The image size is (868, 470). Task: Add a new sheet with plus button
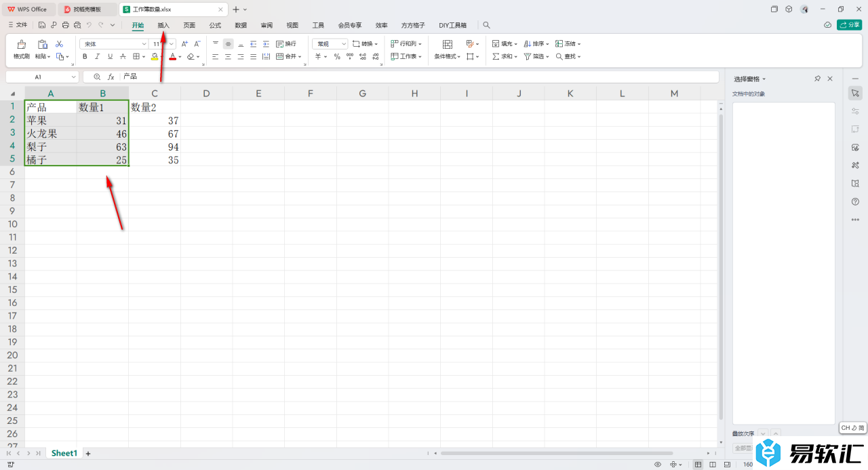(x=87, y=453)
